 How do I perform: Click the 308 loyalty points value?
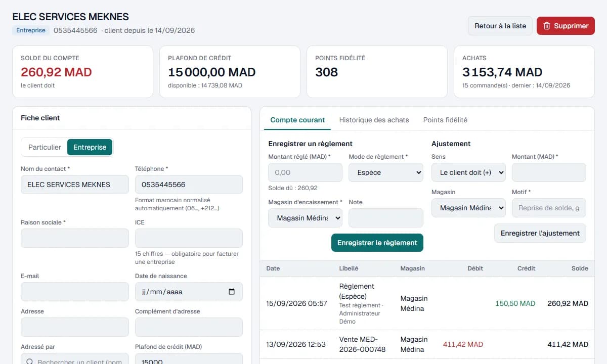point(326,72)
